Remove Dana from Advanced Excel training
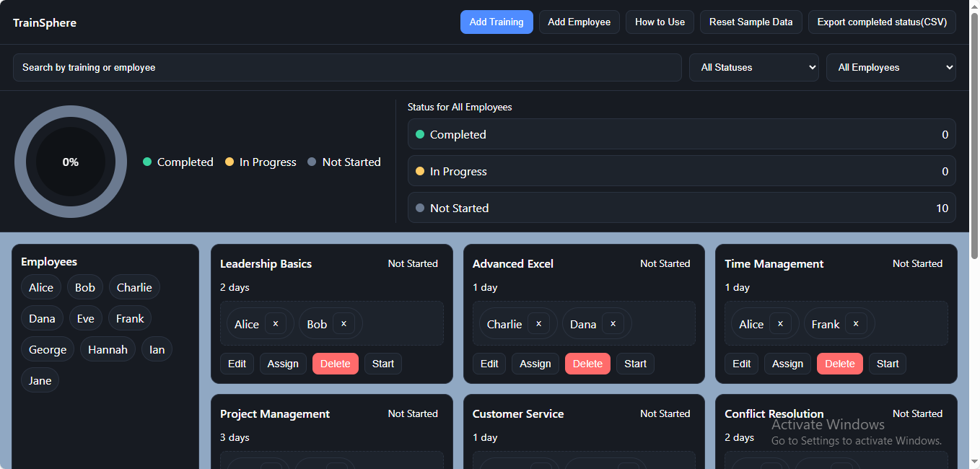The width and height of the screenshot is (980, 469). (613, 324)
